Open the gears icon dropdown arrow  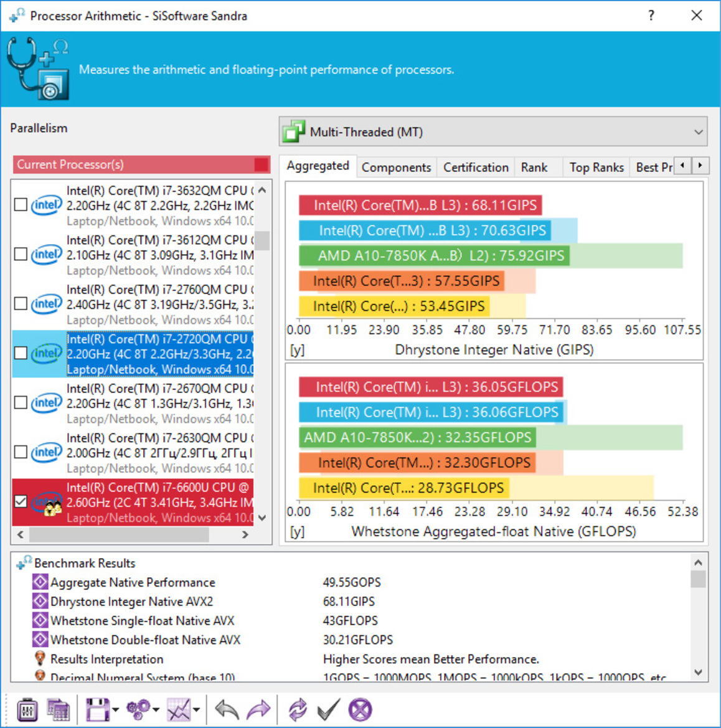coord(156,710)
